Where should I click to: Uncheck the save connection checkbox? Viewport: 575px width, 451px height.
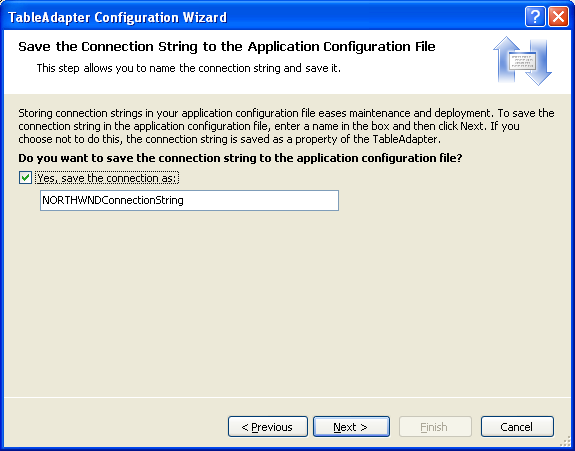click(25, 178)
